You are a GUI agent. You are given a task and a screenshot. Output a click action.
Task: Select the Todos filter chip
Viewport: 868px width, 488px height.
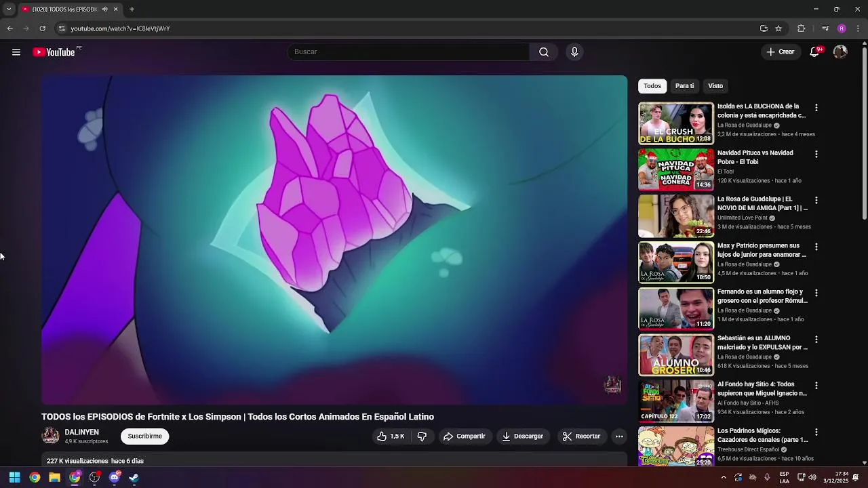click(x=652, y=86)
